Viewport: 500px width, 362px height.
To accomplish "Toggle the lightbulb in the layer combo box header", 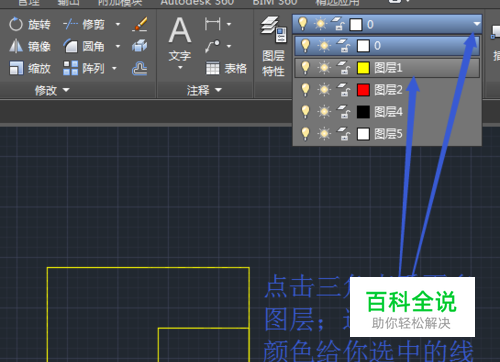I will point(302,24).
